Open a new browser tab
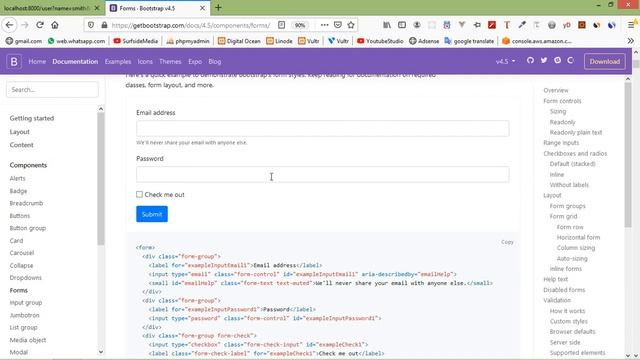The image size is (640, 360). point(218,7)
